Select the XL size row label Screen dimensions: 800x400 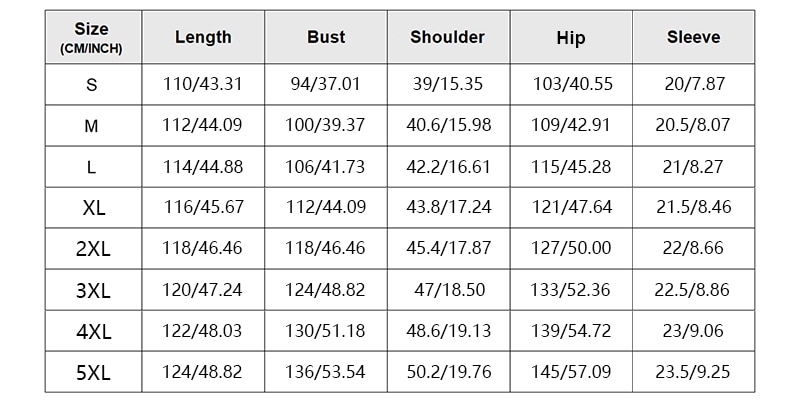93,208
